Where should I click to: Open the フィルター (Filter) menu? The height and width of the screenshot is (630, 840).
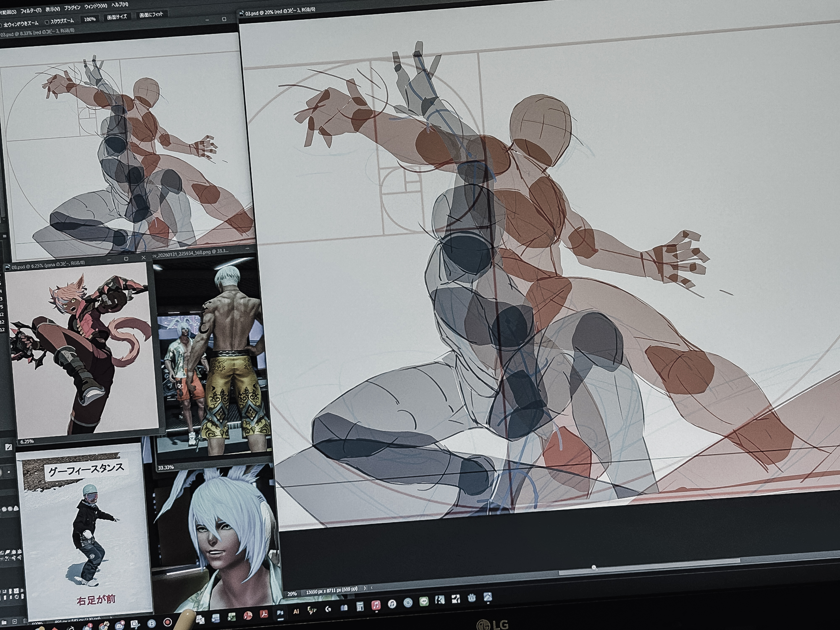(x=30, y=10)
